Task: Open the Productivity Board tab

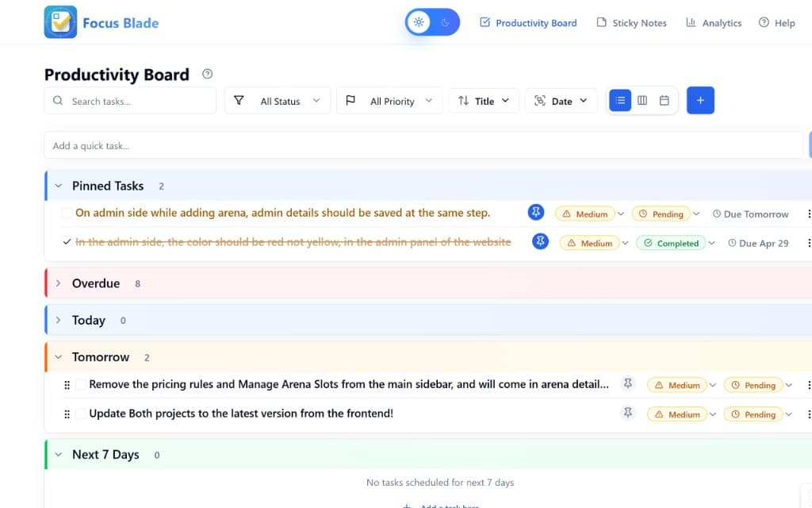Action: click(528, 23)
